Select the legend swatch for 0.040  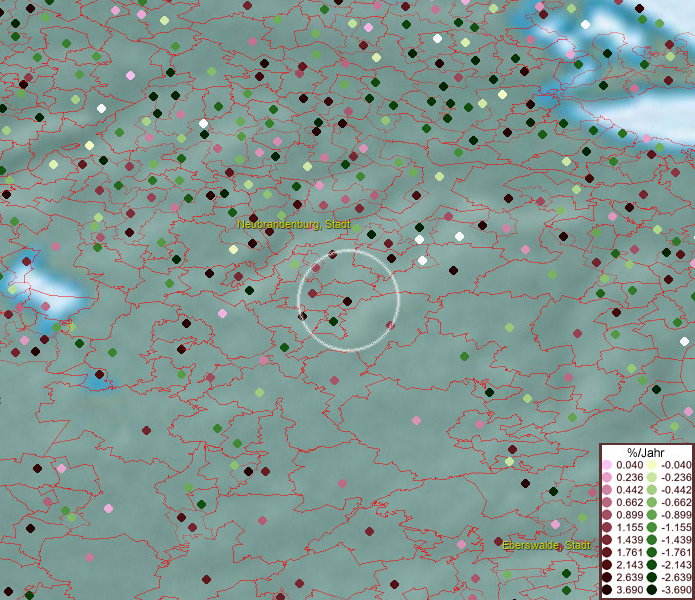click(x=607, y=465)
